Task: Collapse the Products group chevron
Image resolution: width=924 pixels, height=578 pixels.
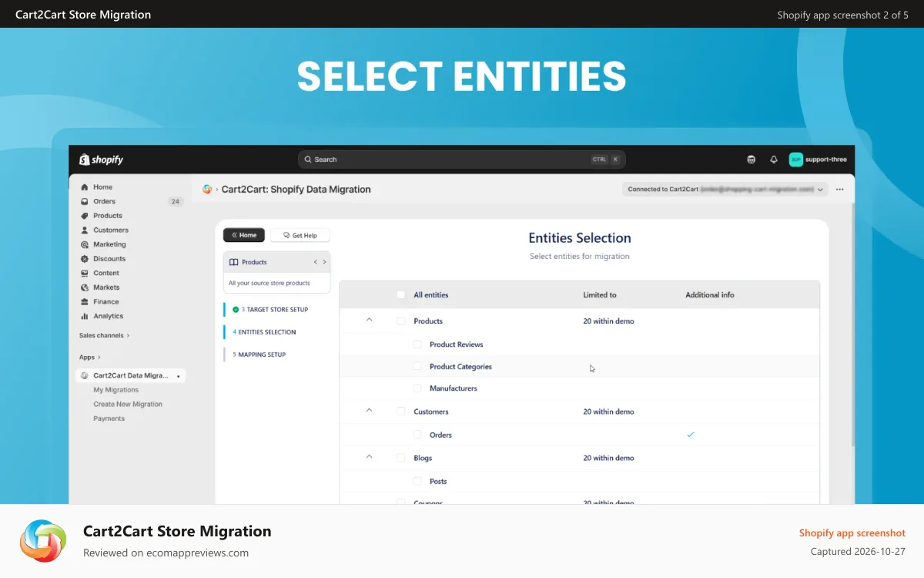Action: 369,319
